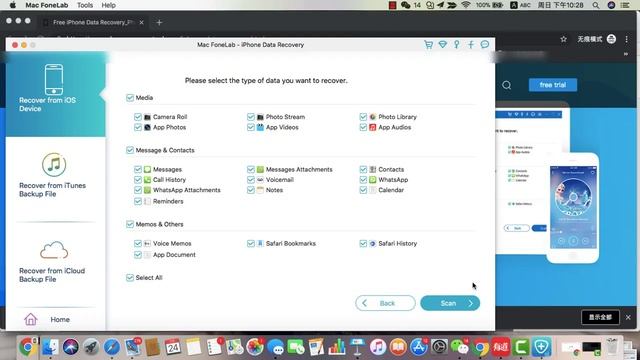640x360 pixels.
Task: Open the shopping cart icon in FoneLab title bar
Action: tap(428, 44)
